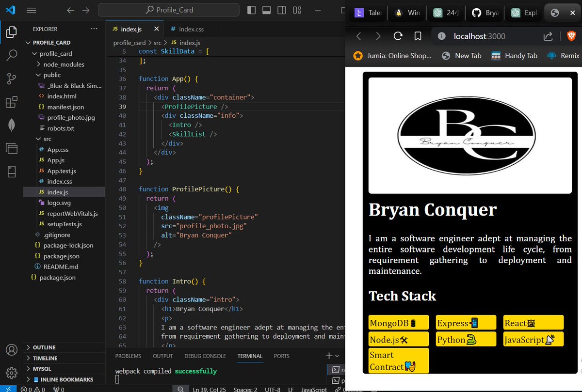Image resolution: width=582 pixels, height=392 pixels.
Task: Toggle secondary side bar layout icon
Action: [x=281, y=10]
